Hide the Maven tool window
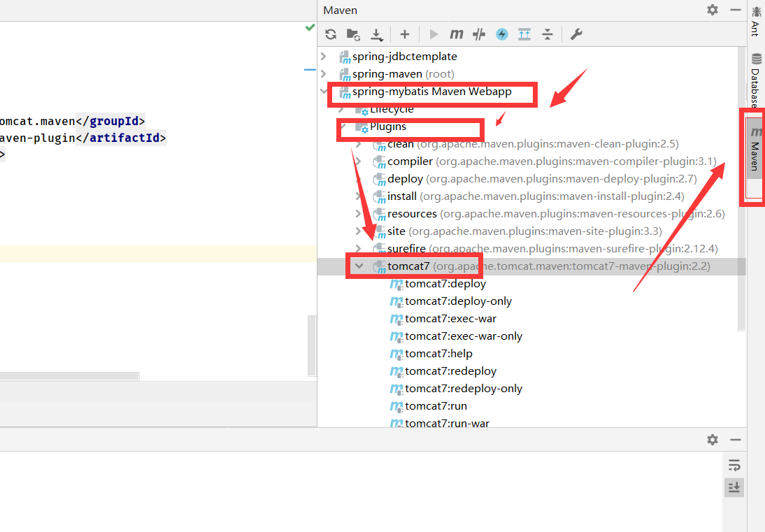The height and width of the screenshot is (532, 765). [x=735, y=10]
